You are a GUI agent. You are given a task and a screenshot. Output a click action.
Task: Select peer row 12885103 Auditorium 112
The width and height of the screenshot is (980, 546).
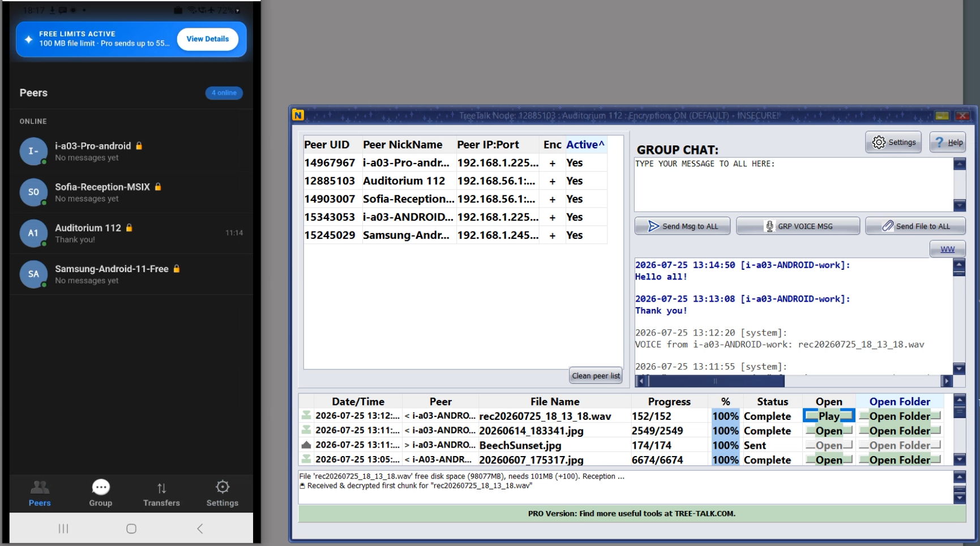point(455,181)
